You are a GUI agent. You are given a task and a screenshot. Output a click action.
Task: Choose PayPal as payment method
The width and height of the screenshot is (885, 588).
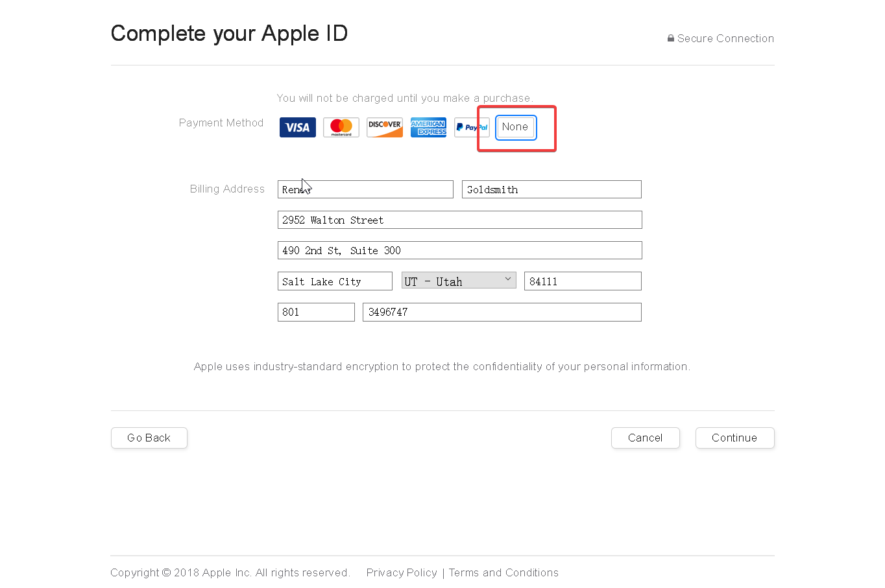pyautogui.click(x=472, y=127)
